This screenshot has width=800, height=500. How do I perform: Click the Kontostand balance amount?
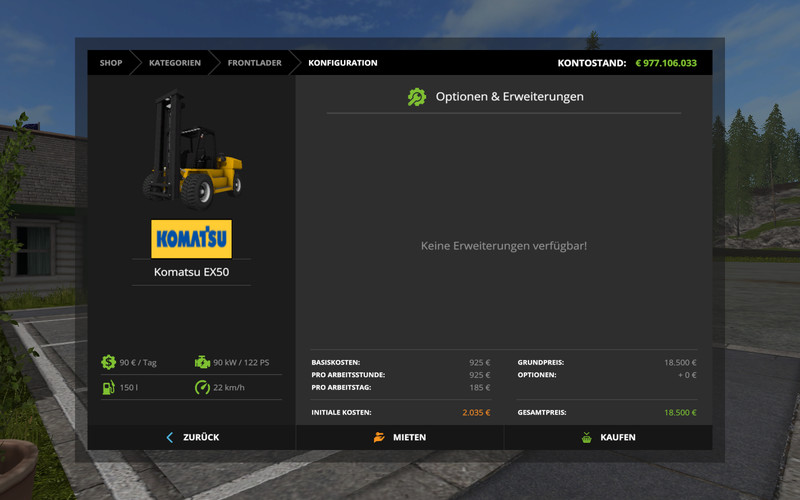coord(666,63)
